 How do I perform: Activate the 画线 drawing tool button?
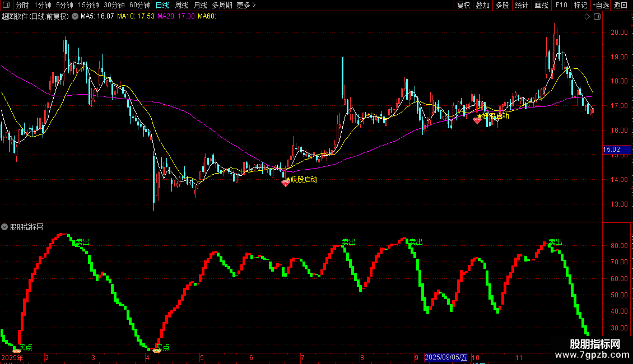[x=541, y=5]
